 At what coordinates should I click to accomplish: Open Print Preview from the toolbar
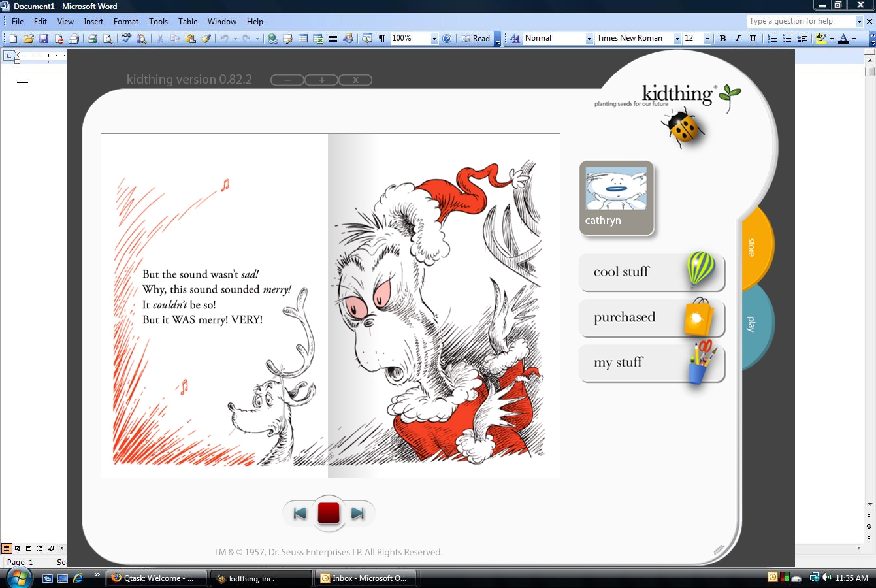point(108,39)
